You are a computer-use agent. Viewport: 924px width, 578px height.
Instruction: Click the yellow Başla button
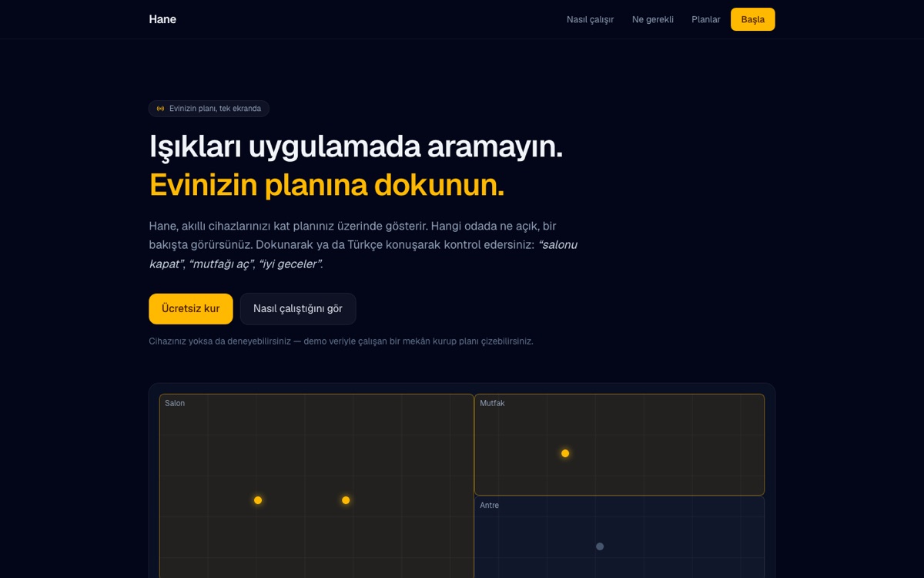pos(752,19)
